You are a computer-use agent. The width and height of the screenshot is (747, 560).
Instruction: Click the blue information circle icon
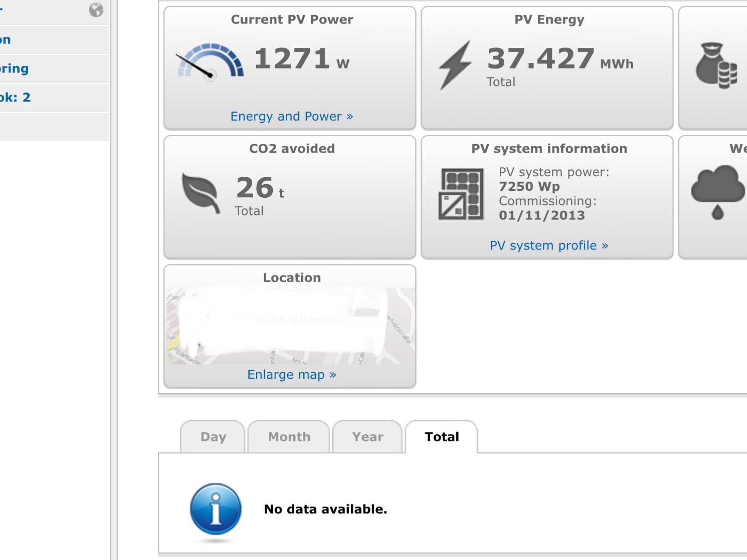click(215, 509)
